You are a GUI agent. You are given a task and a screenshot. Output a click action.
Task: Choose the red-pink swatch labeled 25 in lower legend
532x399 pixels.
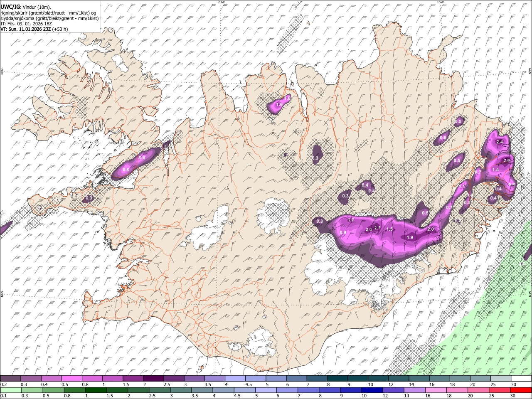[x=499, y=390]
